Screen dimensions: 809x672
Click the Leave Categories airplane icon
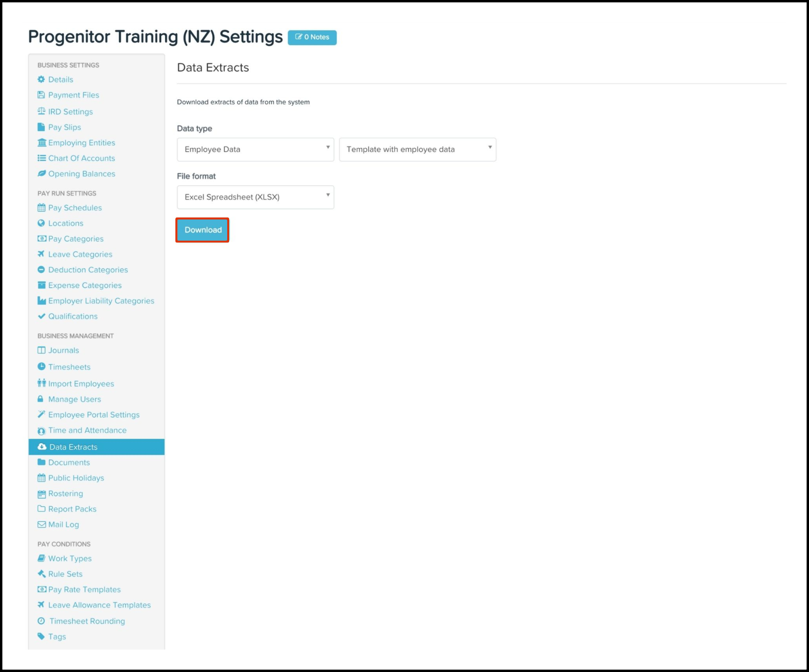pos(41,254)
